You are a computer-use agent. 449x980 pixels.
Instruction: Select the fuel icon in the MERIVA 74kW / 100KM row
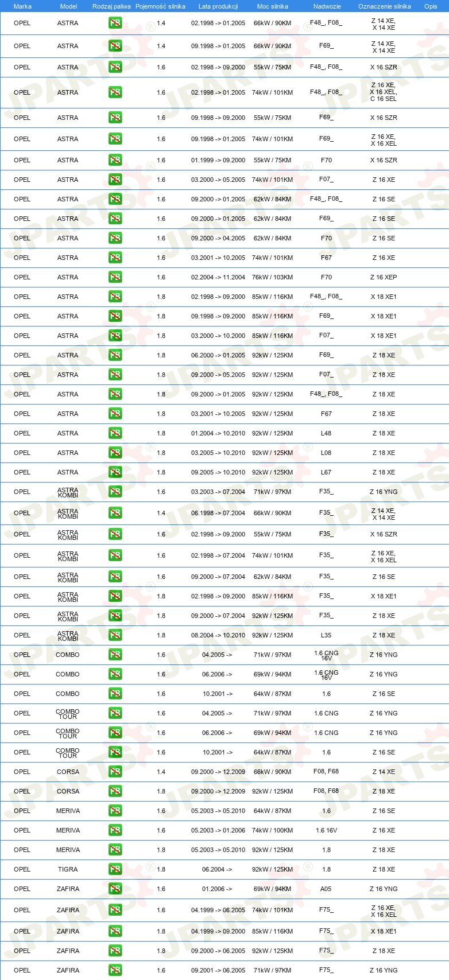[x=115, y=830]
